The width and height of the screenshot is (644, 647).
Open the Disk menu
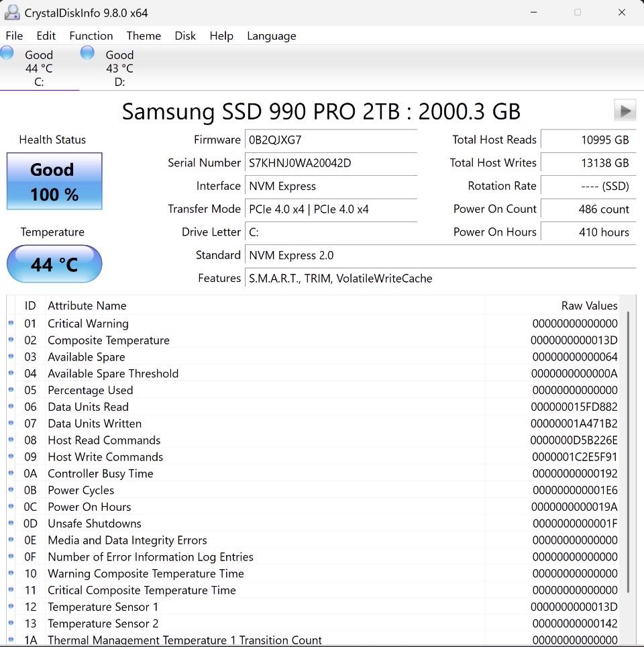coord(185,36)
